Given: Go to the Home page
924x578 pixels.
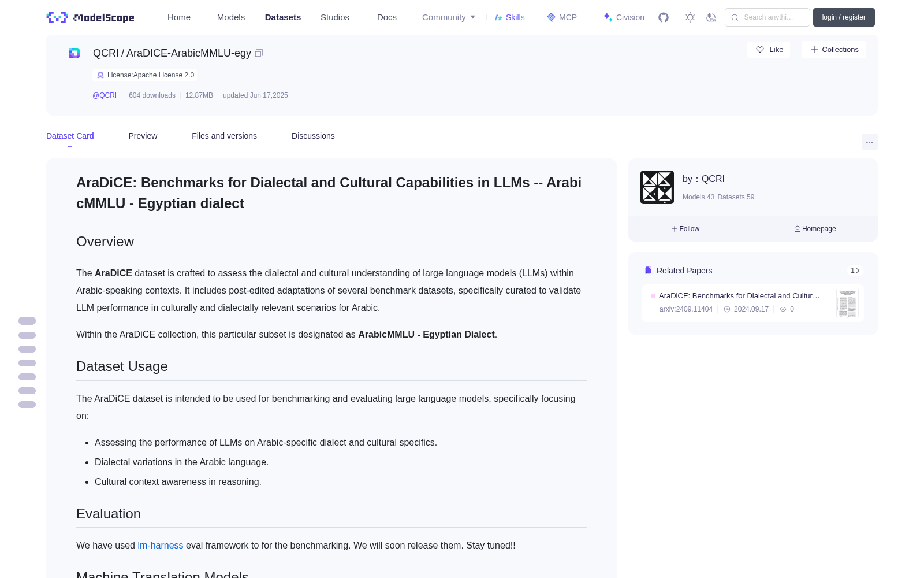Looking at the screenshot, I should tap(179, 17).
